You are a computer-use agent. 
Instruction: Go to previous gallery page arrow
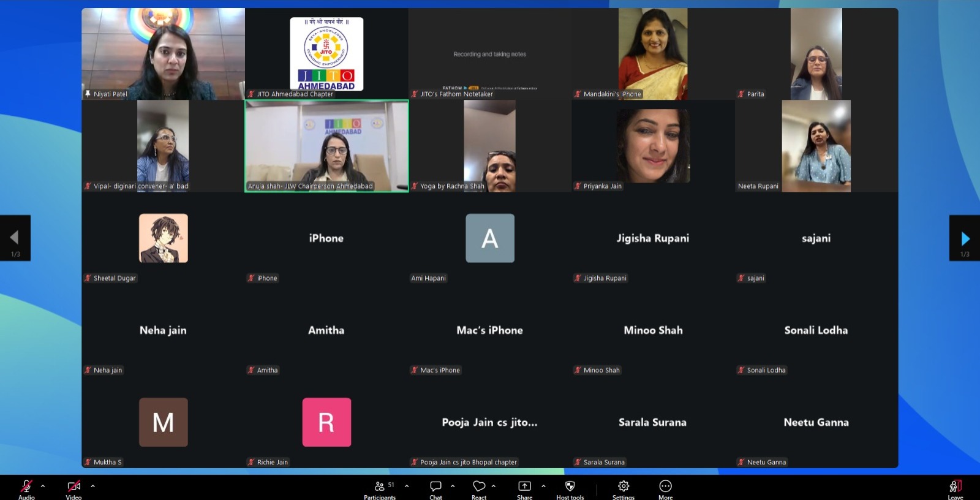(x=15, y=238)
